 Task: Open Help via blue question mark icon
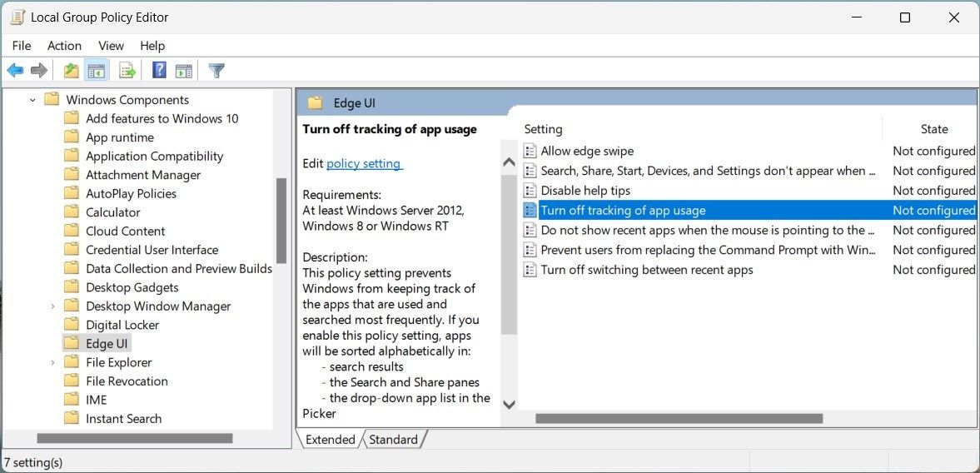click(x=159, y=70)
